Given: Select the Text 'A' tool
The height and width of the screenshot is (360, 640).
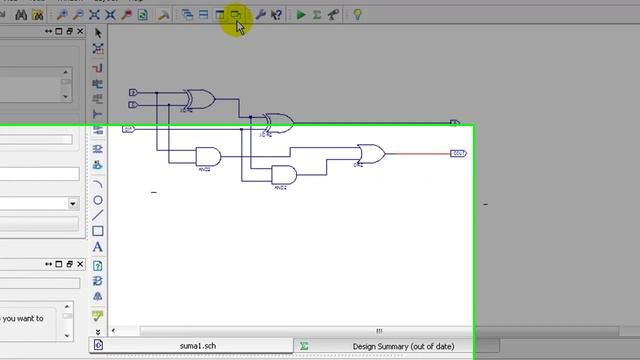Looking at the screenshot, I should (x=97, y=247).
